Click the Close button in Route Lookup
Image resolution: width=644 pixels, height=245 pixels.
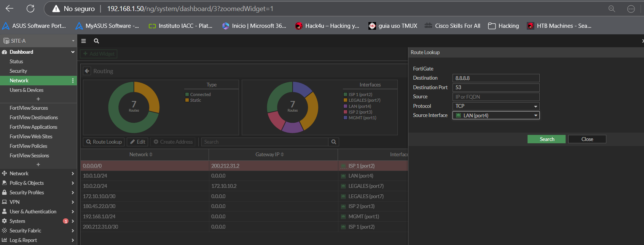coord(587,139)
